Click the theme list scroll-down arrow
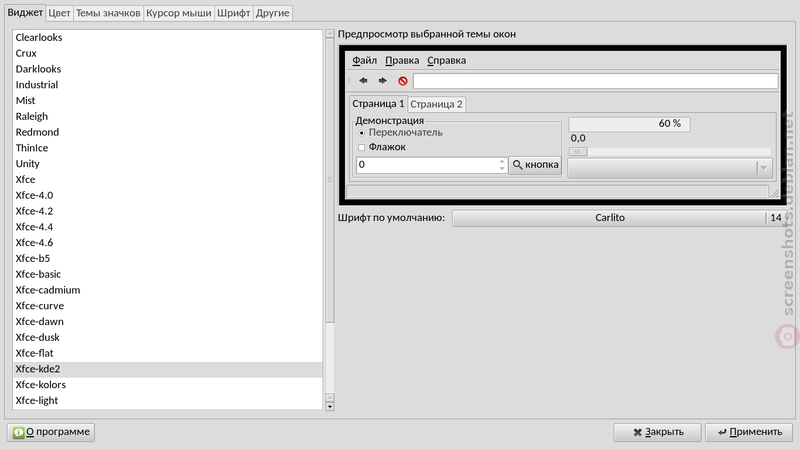This screenshot has height=449, width=800. tap(330, 407)
